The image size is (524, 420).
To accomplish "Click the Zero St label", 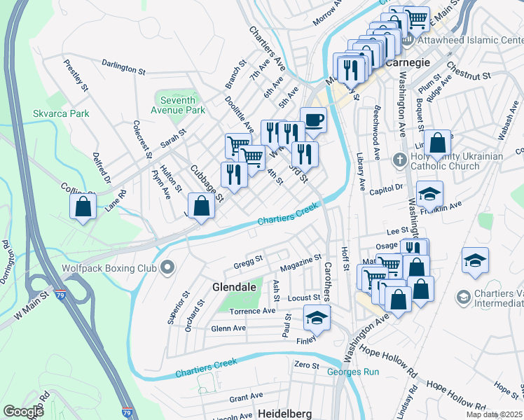I will pyautogui.click(x=307, y=365).
